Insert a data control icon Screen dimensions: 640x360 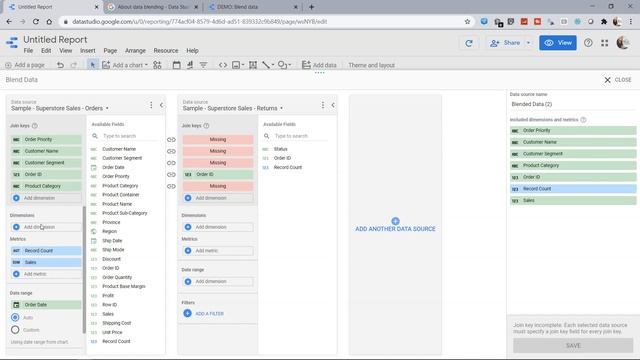point(190,65)
